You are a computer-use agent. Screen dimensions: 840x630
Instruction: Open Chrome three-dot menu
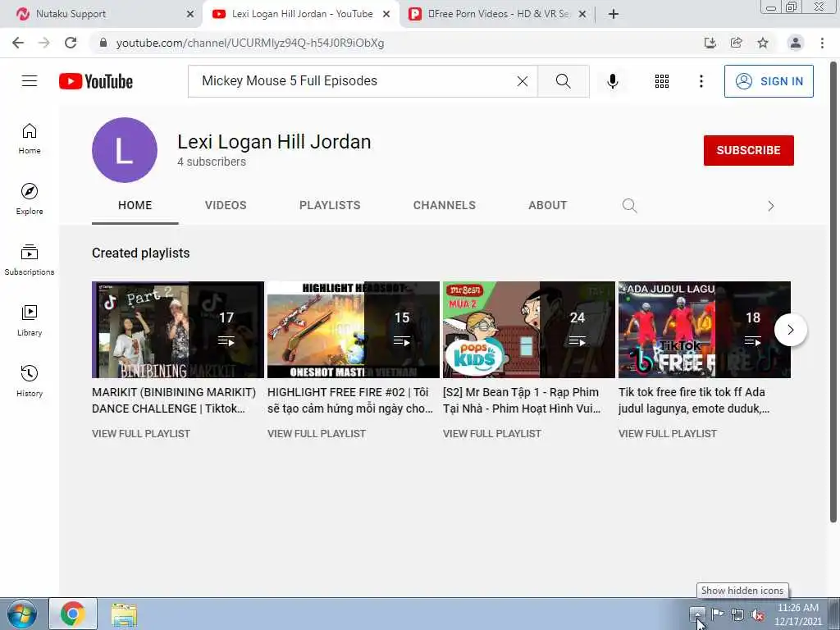pos(822,43)
